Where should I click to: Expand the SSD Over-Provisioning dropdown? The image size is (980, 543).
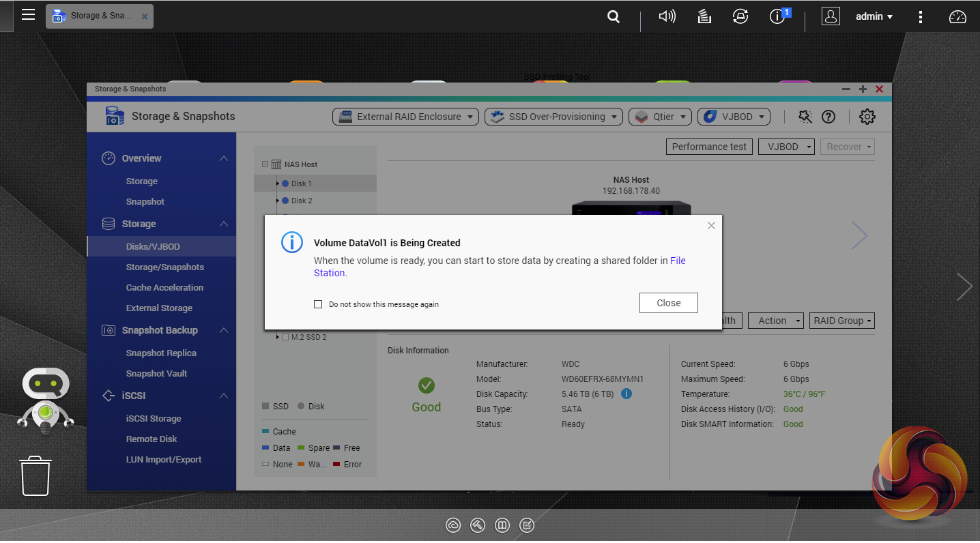(553, 117)
